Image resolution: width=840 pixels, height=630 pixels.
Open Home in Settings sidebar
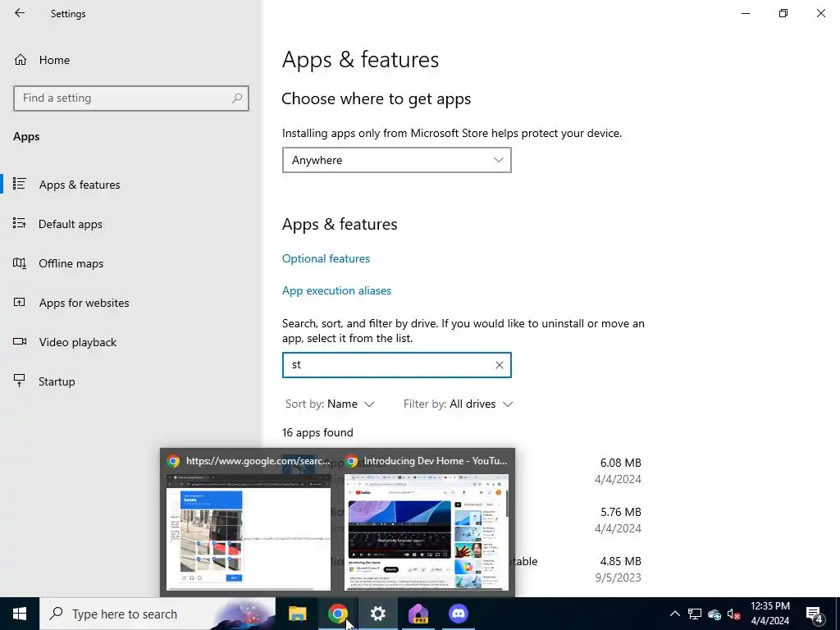click(x=54, y=60)
